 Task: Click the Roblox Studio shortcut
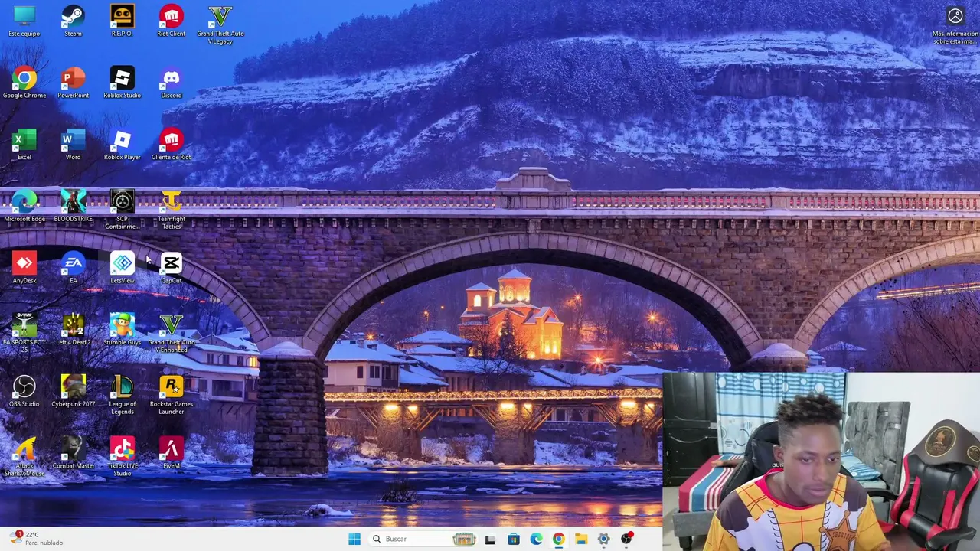click(122, 83)
